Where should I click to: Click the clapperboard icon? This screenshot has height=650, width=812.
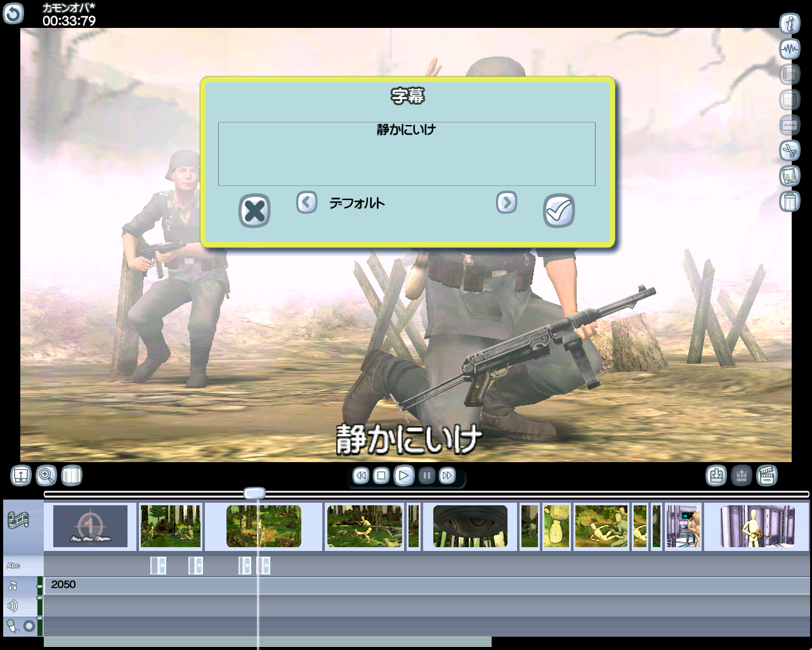click(x=767, y=475)
